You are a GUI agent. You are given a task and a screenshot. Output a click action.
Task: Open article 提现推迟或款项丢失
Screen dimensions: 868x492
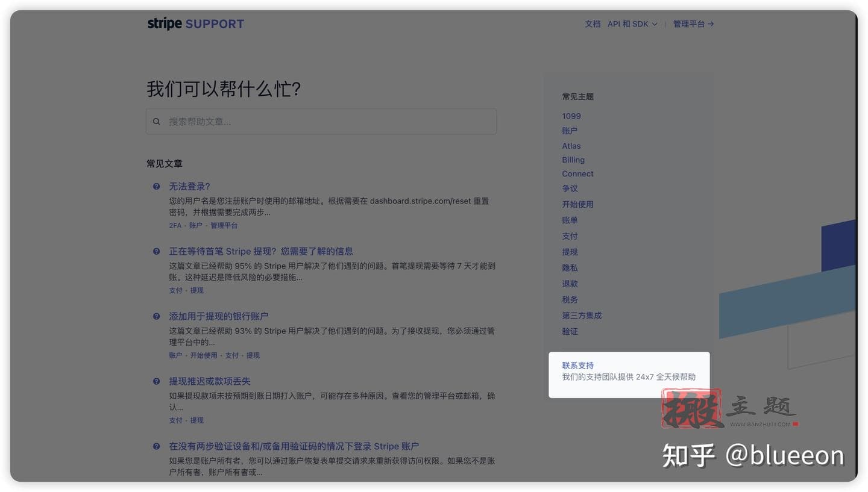(x=210, y=381)
